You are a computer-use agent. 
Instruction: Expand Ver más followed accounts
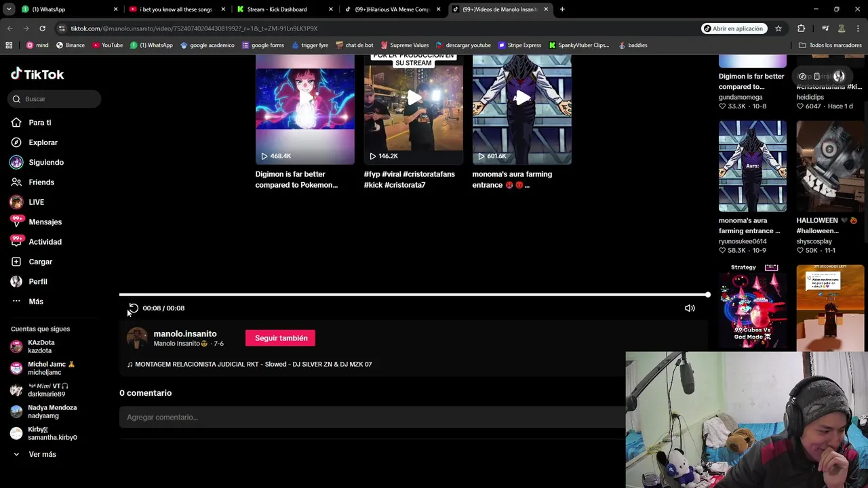coord(34,454)
